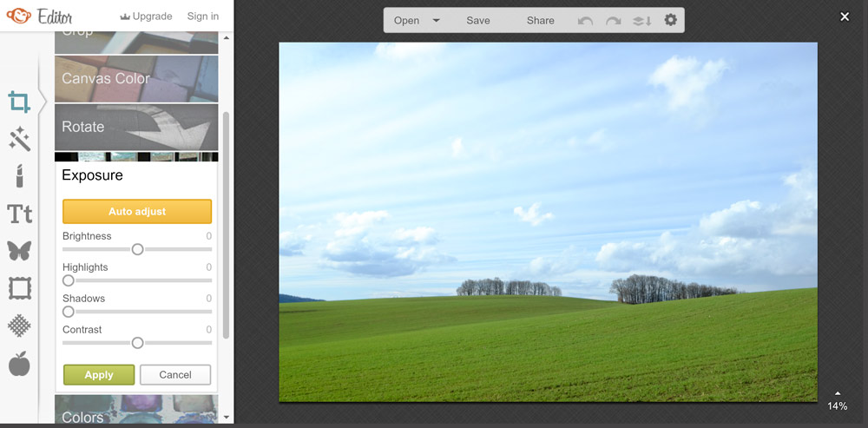This screenshot has width=868, height=428.
Task: Expand the zoom level arrow above 14%
Action: [x=837, y=393]
